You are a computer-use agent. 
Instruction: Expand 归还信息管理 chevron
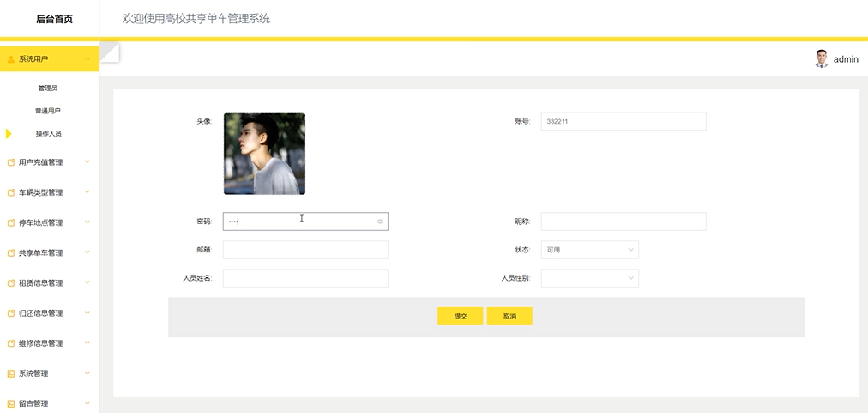(x=87, y=313)
